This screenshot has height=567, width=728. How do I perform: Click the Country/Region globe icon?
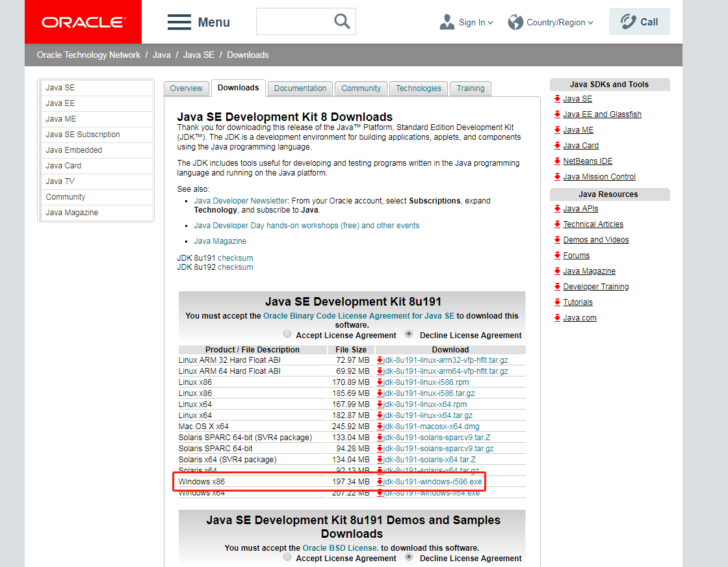pyautogui.click(x=515, y=22)
